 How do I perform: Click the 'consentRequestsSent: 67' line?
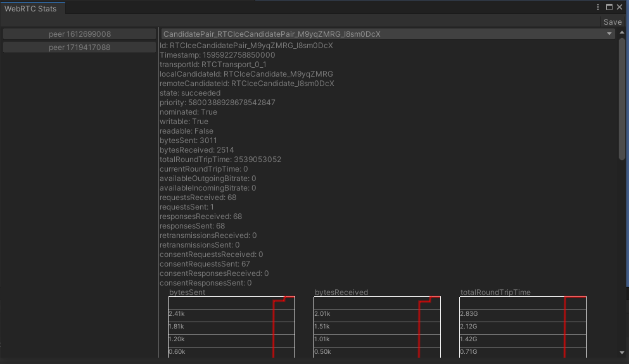tap(205, 264)
